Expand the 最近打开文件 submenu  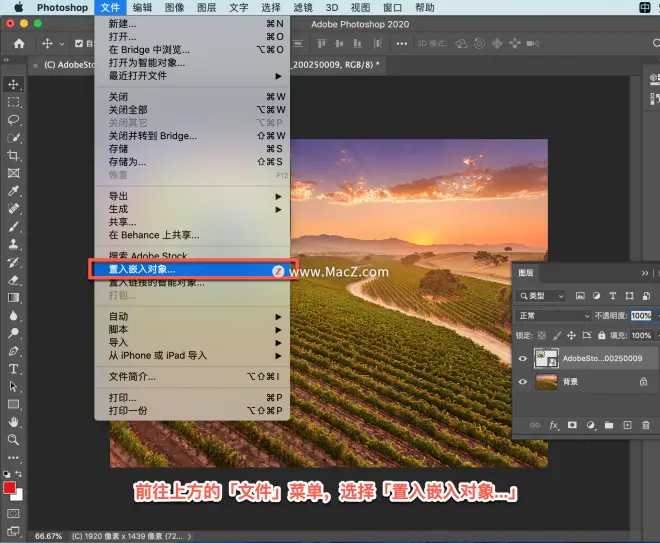coord(192,76)
